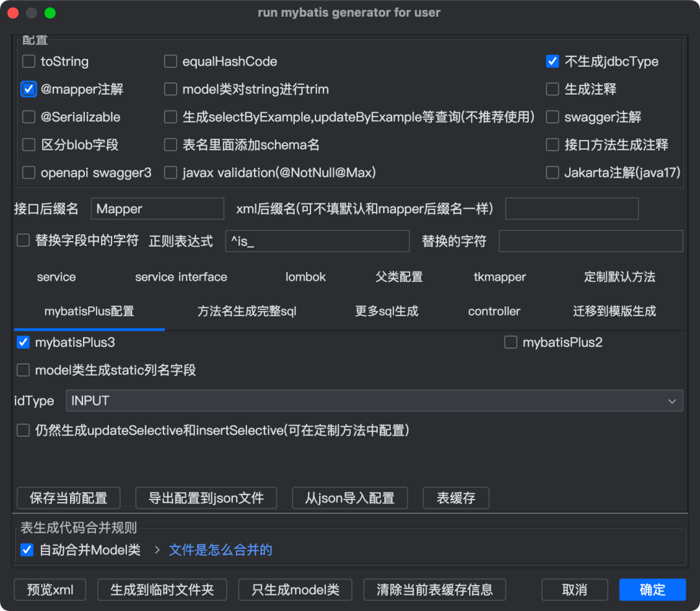Switch to the 父类配置 tab

[399, 277]
